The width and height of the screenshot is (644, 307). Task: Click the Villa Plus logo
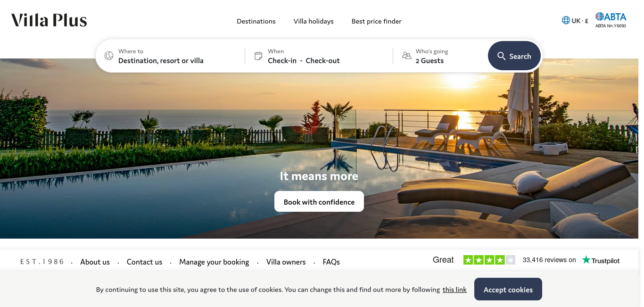(x=49, y=20)
